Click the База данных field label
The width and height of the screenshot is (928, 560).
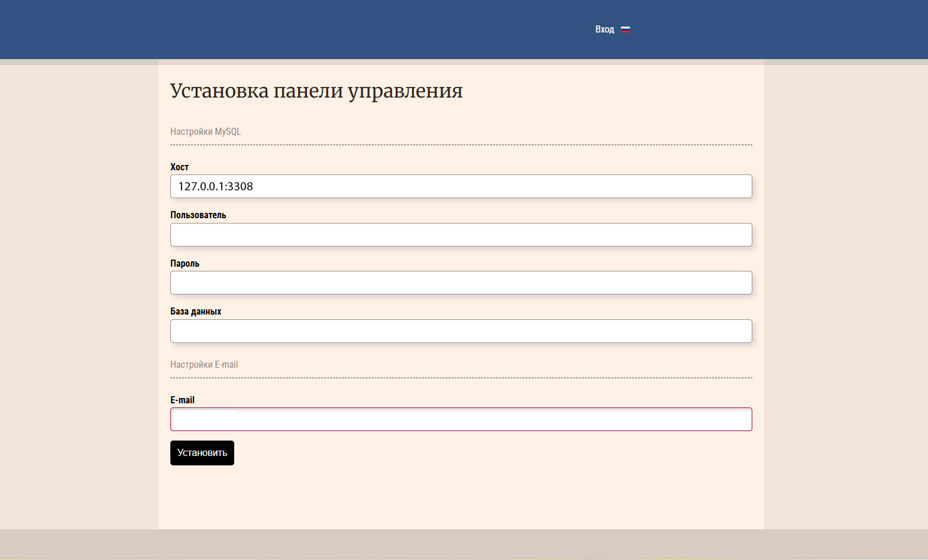click(196, 312)
